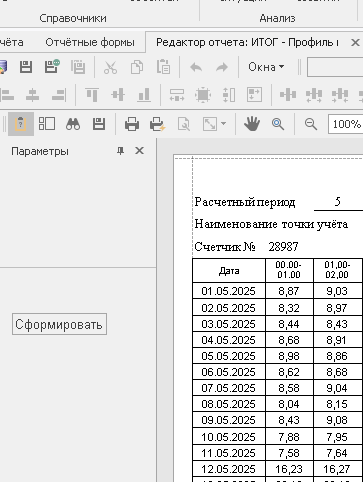Click the Make same size icon
The width and height of the screenshot is (363, 482).
pyautogui.click(x=203, y=95)
